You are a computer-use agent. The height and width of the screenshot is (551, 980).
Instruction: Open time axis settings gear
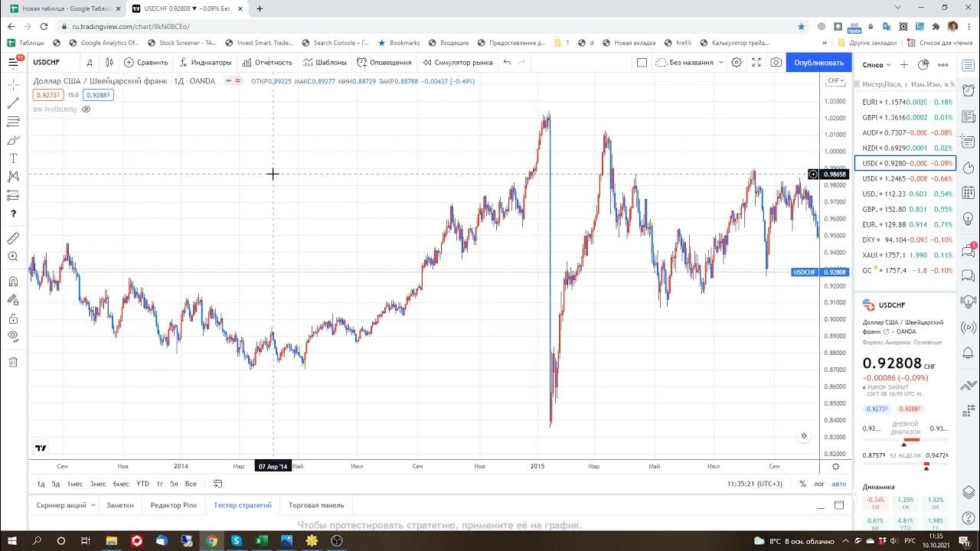(x=835, y=466)
